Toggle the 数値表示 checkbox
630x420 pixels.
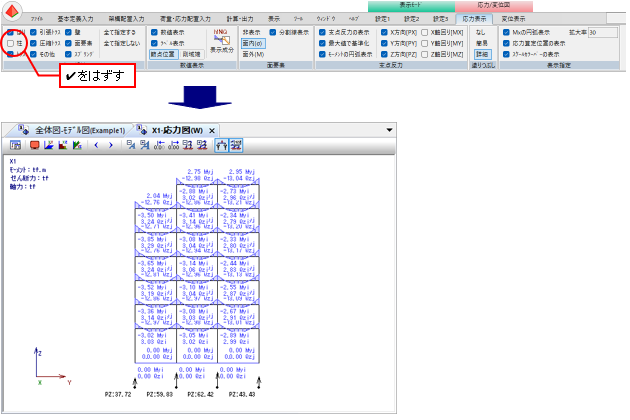[x=155, y=32]
